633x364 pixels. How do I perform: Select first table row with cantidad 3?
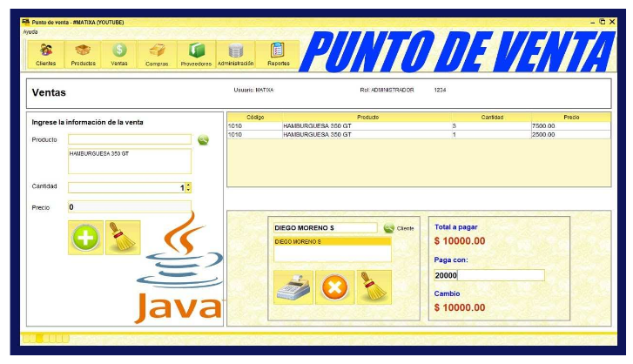click(418, 125)
